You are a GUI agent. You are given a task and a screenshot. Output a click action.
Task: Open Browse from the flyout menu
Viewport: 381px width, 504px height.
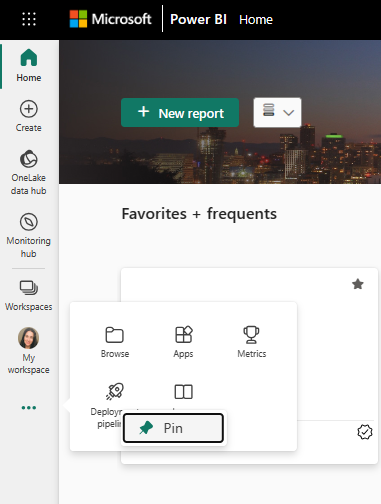tap(115, 342)
